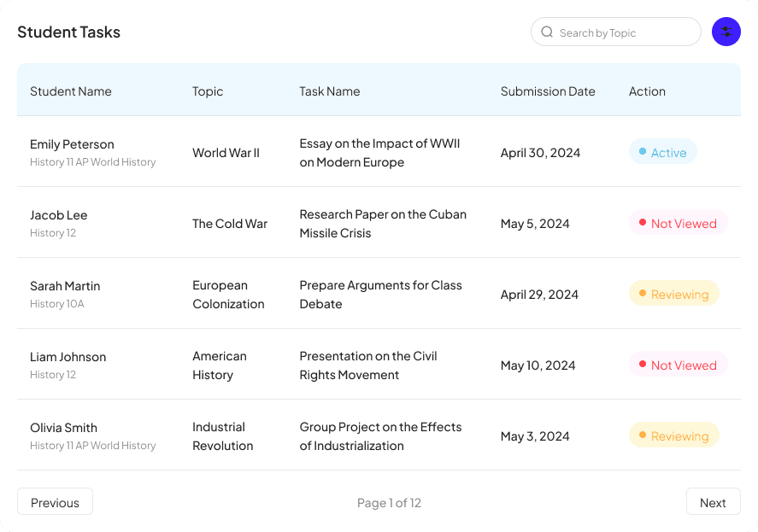Click the Page 1 of 12 indicator

coord(389,503)
